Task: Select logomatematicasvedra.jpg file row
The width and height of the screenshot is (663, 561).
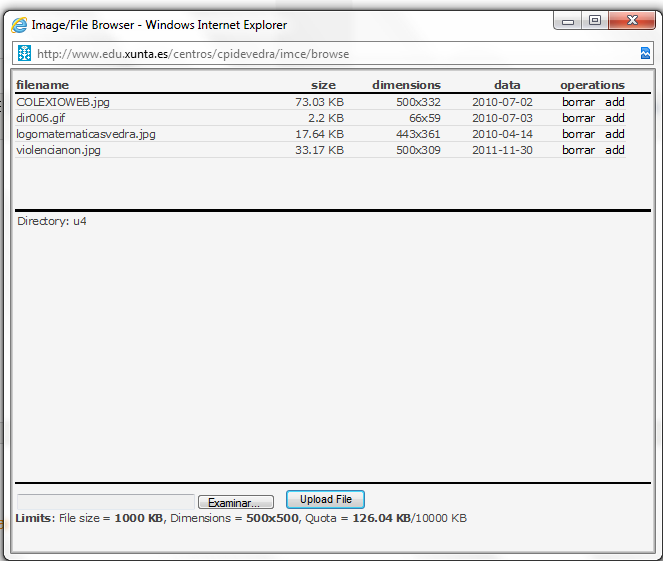Action: tap(86, 134)
